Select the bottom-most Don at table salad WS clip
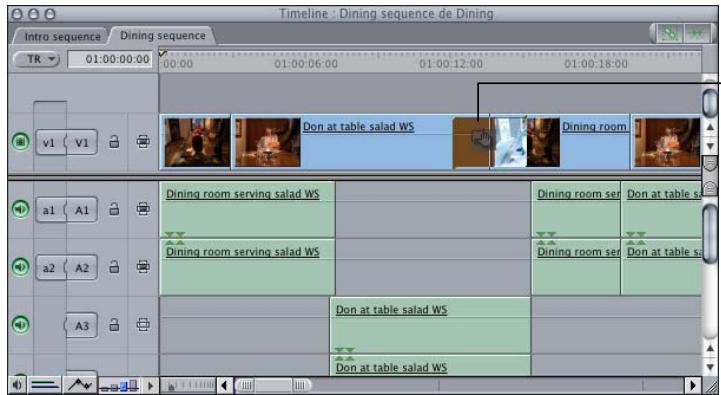Viewport: 721px width, 395px height. (430, 366)
